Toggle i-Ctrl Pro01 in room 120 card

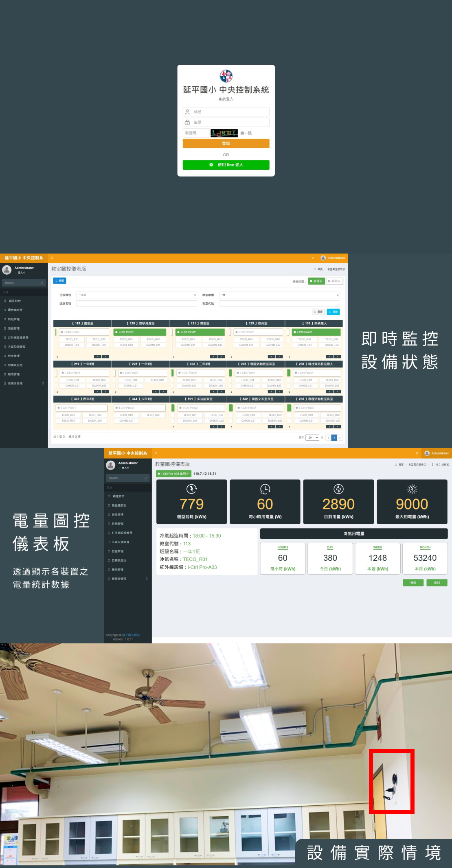click(140, 332)
